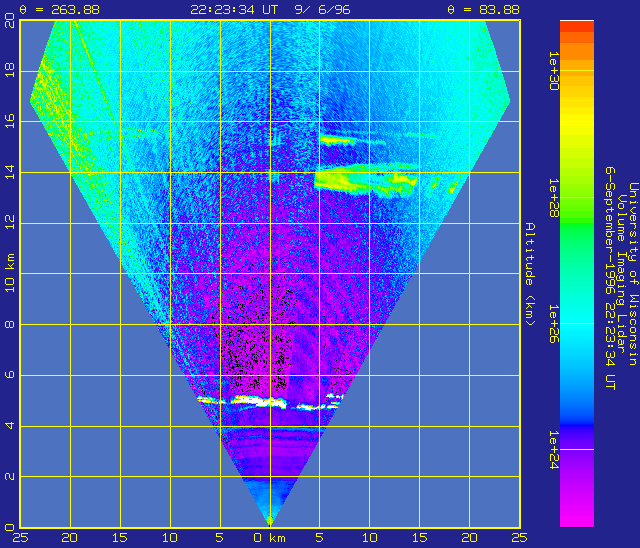Click the 18 tick on altitude axis

coord(10,70)
